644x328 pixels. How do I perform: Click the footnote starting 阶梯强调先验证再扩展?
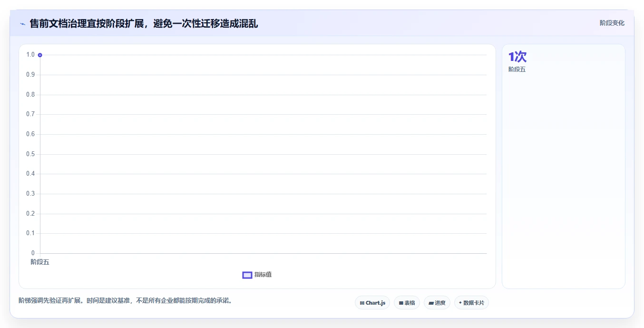(125, 301)
